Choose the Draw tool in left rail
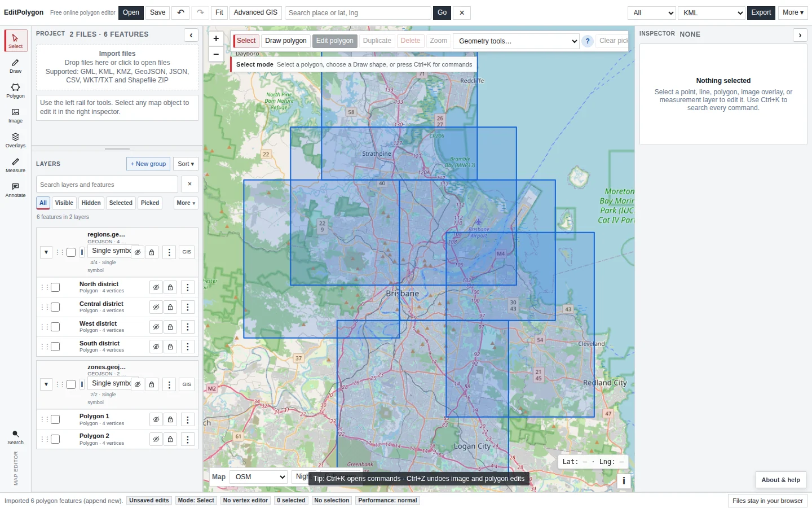Image resolution: width=812 pixels, height=508 pixels. (16, 65)
